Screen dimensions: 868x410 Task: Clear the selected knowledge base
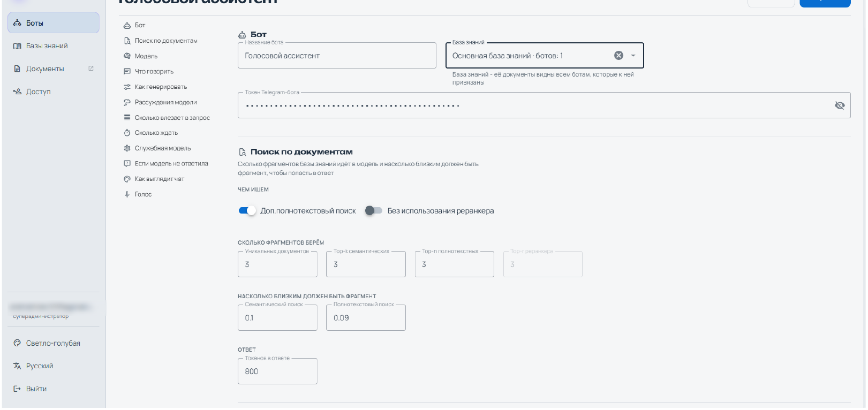coord(618,56)
